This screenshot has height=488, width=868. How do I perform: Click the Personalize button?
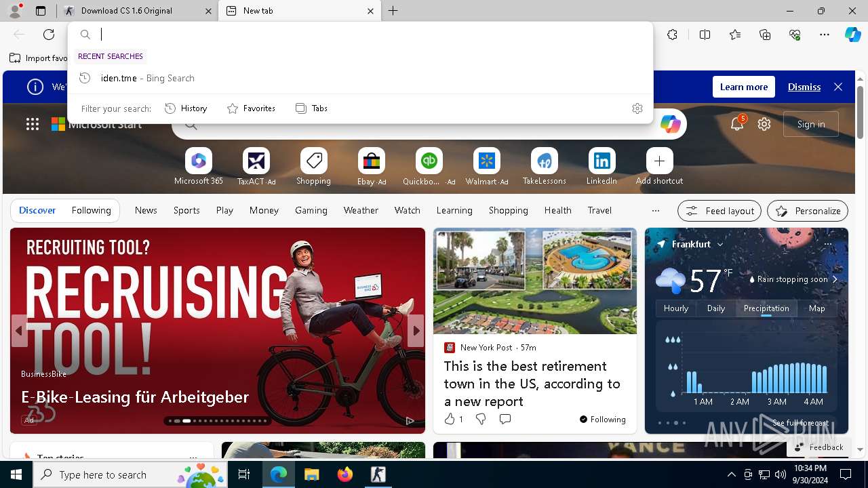[808, 211]
